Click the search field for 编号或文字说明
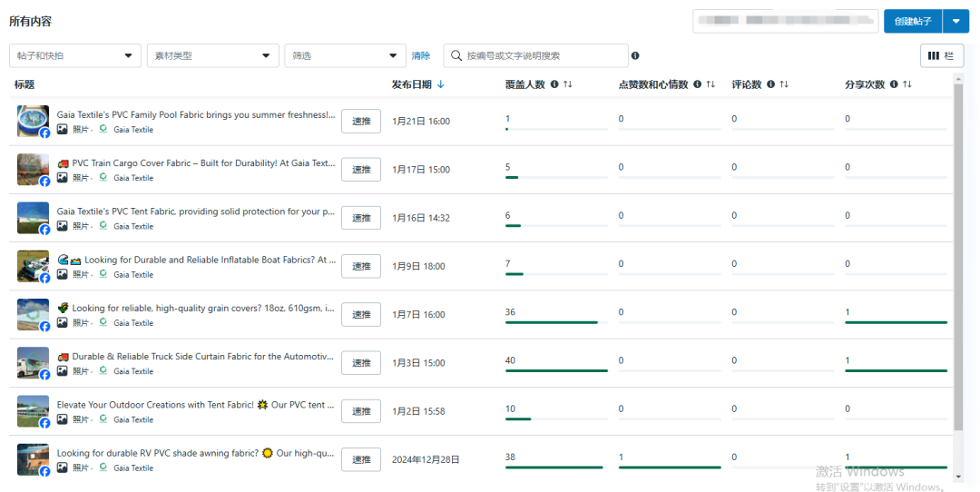Viewport: 980px width, 492px height. click(x=540, y=55)
